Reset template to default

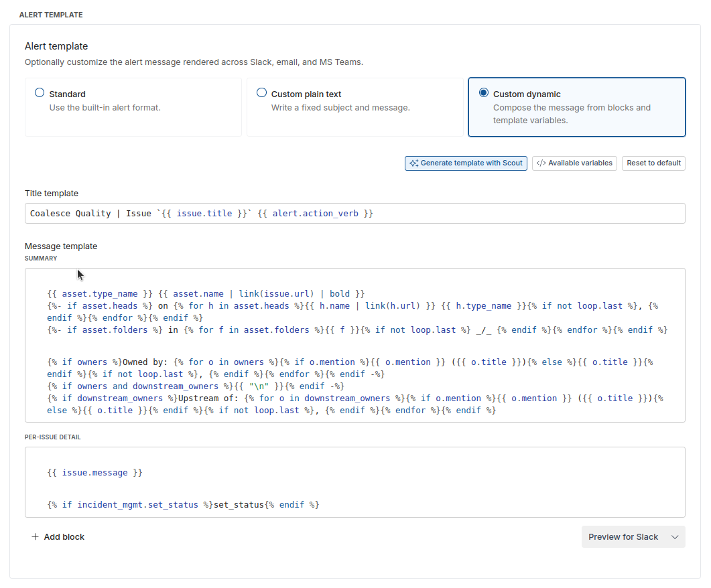pyautogui.click(x=653, y=163)
